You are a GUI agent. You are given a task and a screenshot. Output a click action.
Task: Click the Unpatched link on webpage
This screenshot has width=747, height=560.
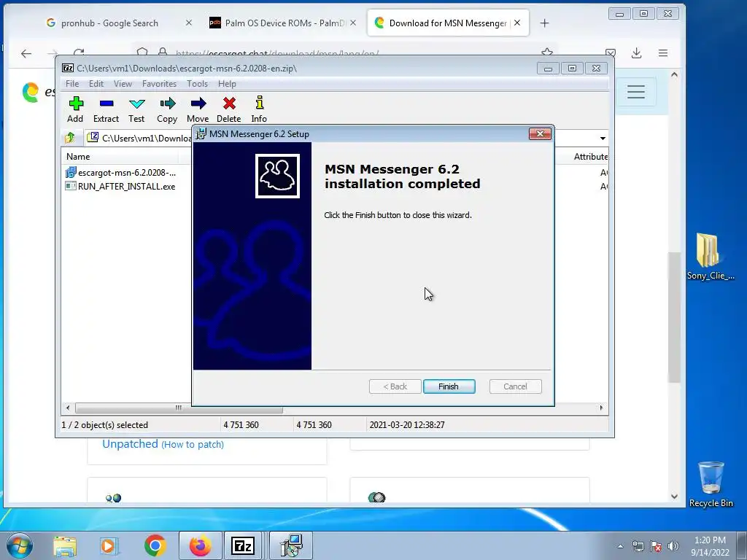130,444
